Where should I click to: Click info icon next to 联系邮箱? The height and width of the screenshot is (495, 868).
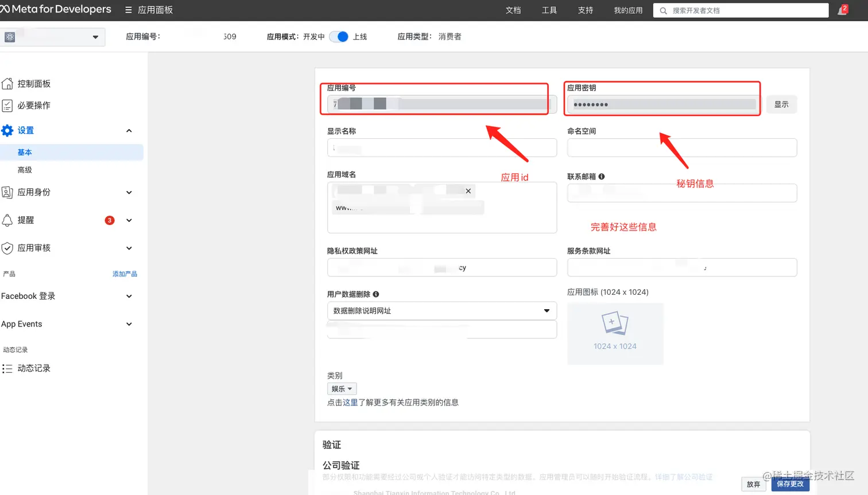pyautogui.click(x=602, y=177)
